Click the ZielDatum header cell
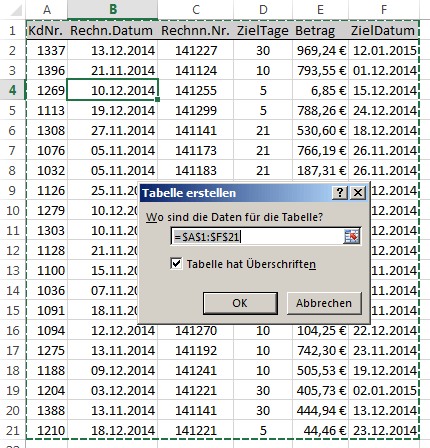The width and height of the screenshot is (430, 448). (x=383, y=30)
